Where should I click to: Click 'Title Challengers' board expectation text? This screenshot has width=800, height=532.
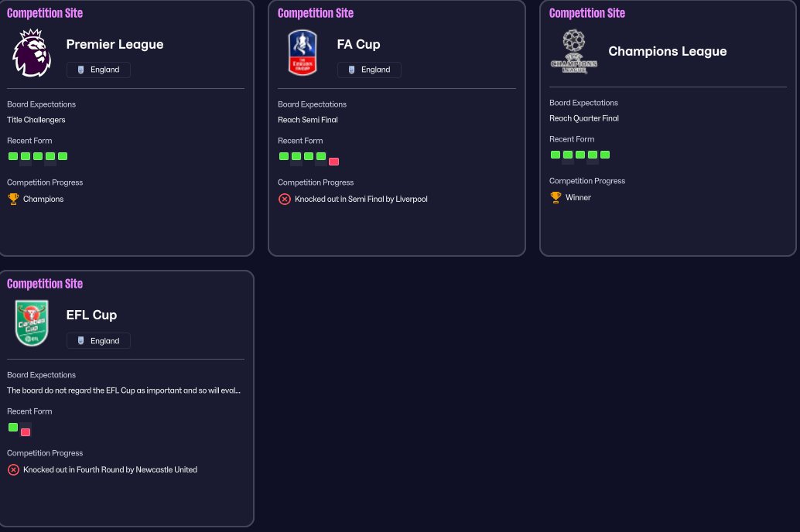point(36,120)
